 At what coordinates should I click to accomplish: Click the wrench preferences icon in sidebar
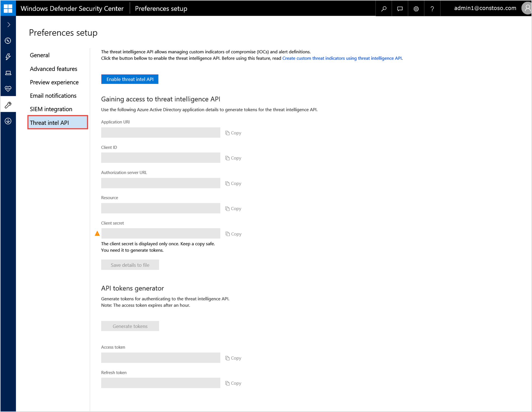[x=8, y=105]
